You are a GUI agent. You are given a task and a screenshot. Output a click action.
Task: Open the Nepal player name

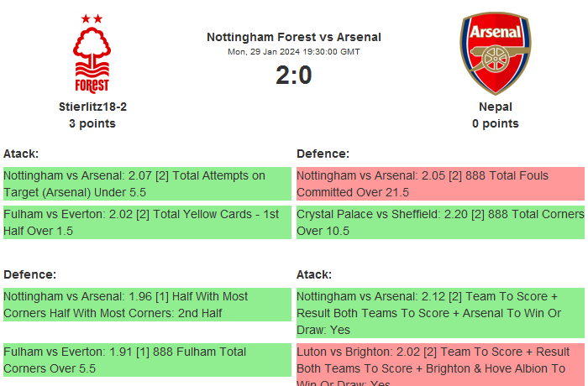pyautogui.click(x=495, y=107)
